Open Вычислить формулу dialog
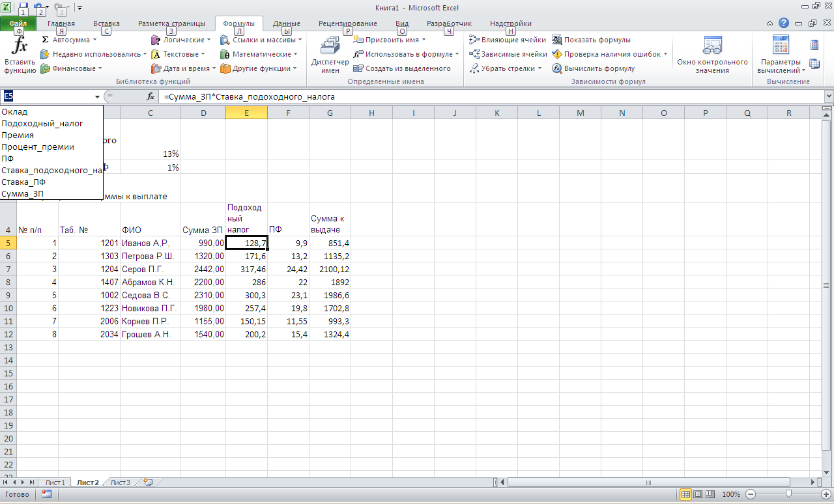Viewport: 834px width, 504px height. point(594,68)
